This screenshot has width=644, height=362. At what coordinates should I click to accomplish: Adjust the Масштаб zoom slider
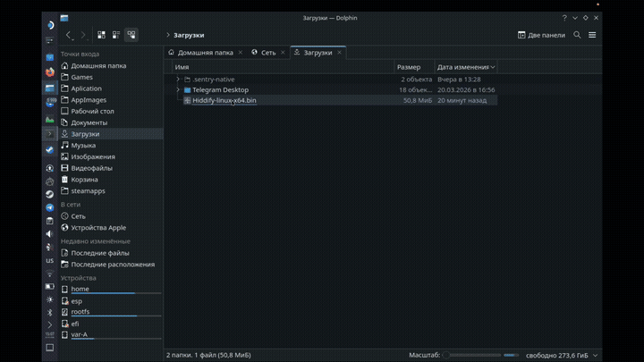pos(471,355)
